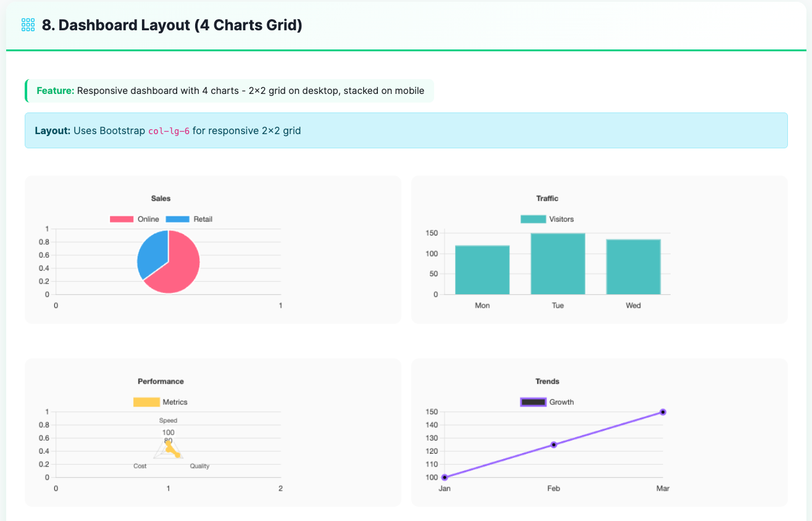
Task: Click the grid icon beside the Dashboard Layout heading
Action: tap(28, 25)
